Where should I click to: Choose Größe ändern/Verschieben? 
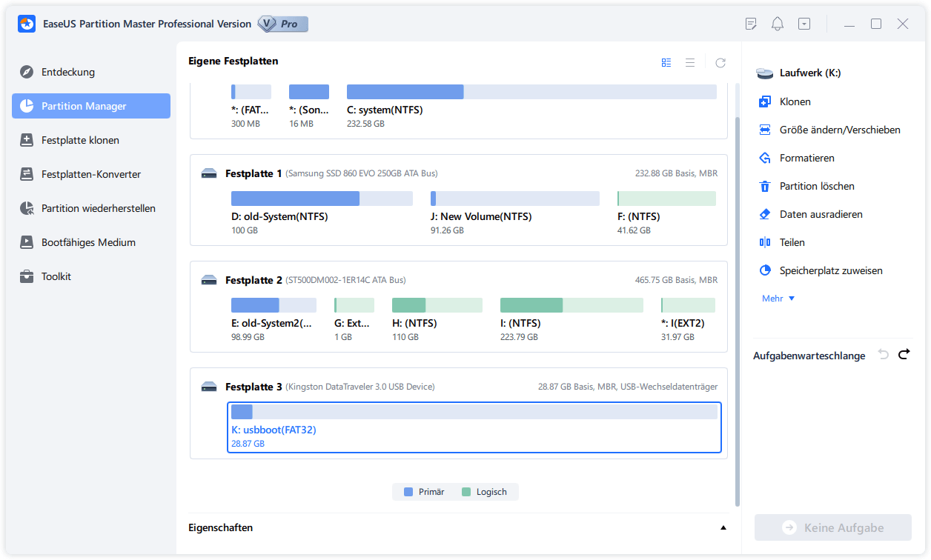tap(830, 130)
